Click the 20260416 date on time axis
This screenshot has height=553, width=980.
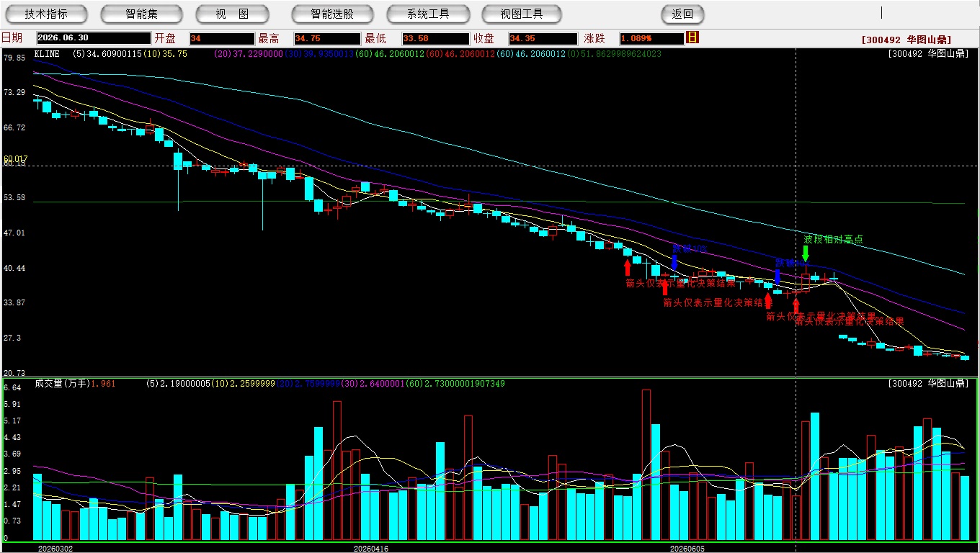(x=371, y=549)
